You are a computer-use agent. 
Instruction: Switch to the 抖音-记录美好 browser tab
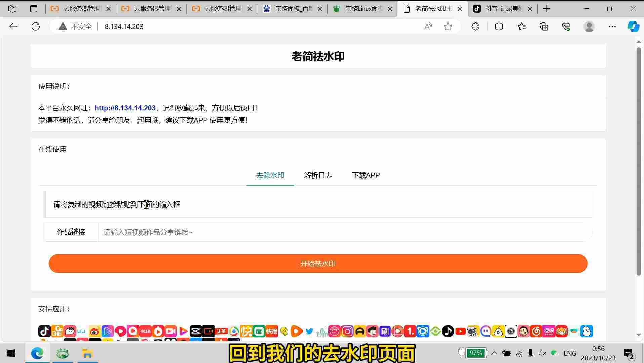coord(503,9)
